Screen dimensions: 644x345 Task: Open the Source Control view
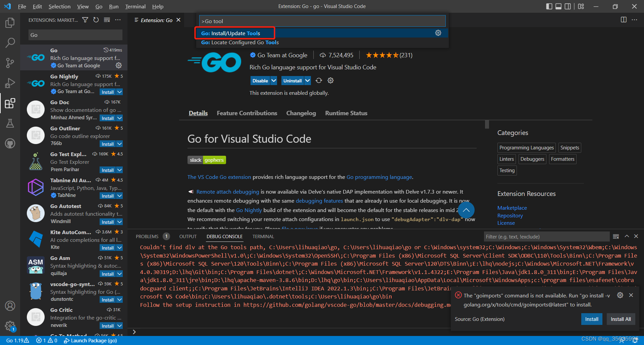tap(10, 63)
